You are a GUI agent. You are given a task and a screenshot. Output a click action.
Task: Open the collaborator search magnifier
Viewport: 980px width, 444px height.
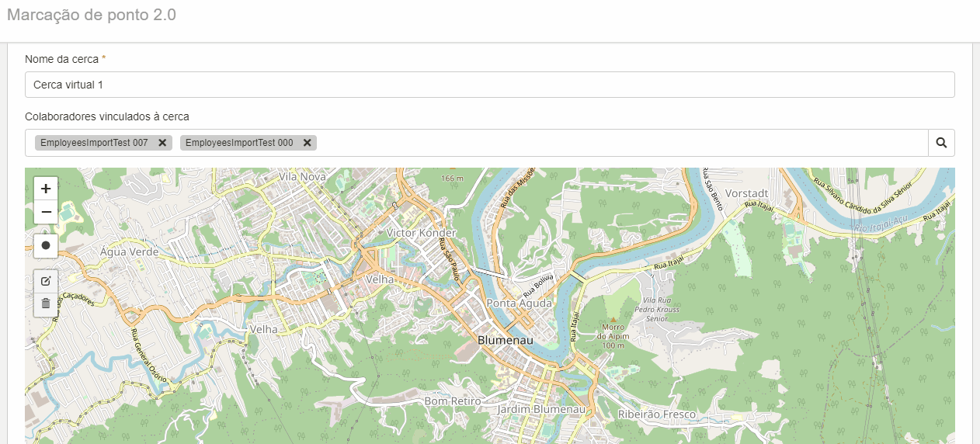(x=941, y=143)
